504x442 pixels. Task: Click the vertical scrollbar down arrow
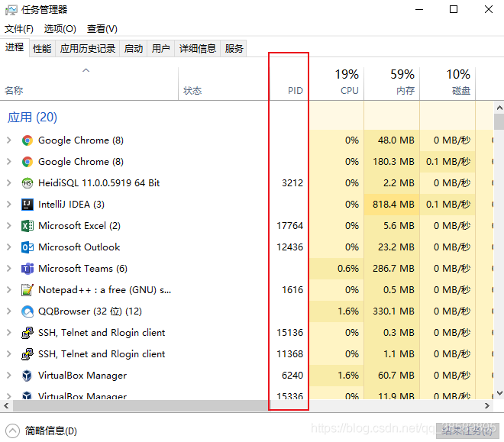499,393
